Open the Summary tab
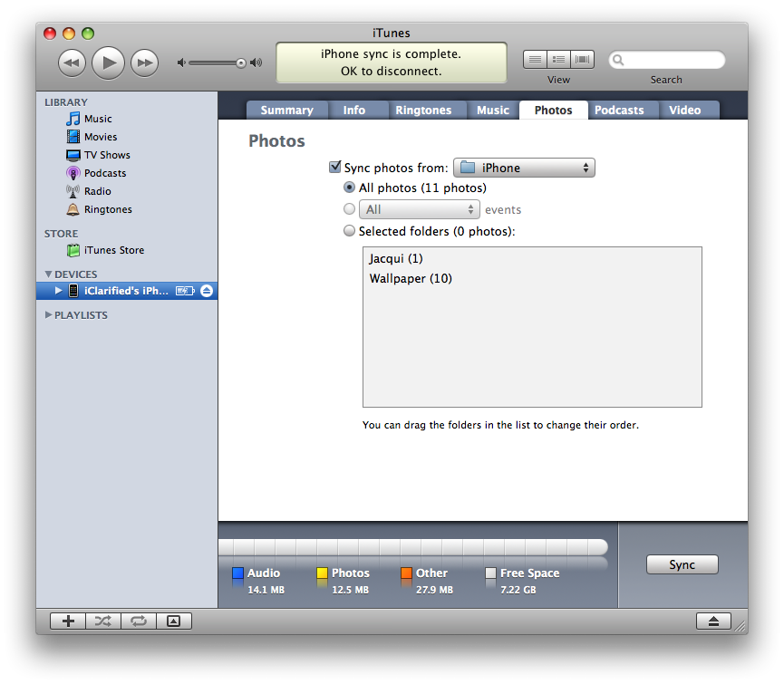The height and width of the screenshot is (684, 784). click(x=287, y=110)
